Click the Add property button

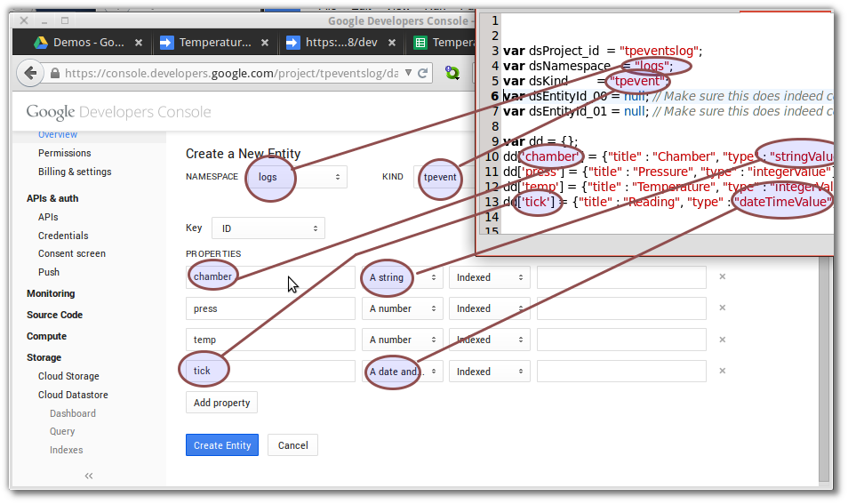(x=221, y=403)
